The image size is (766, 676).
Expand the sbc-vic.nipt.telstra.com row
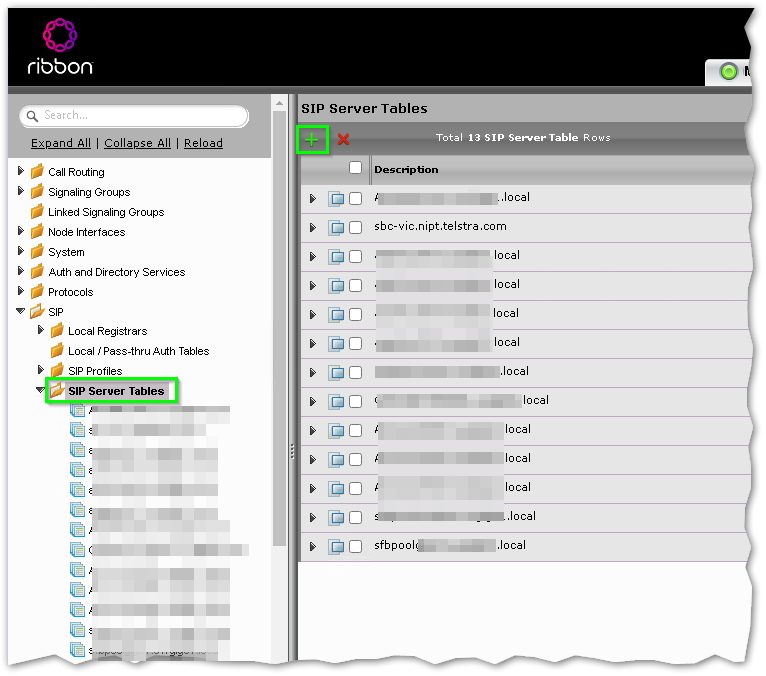click(x=313, y=228)
